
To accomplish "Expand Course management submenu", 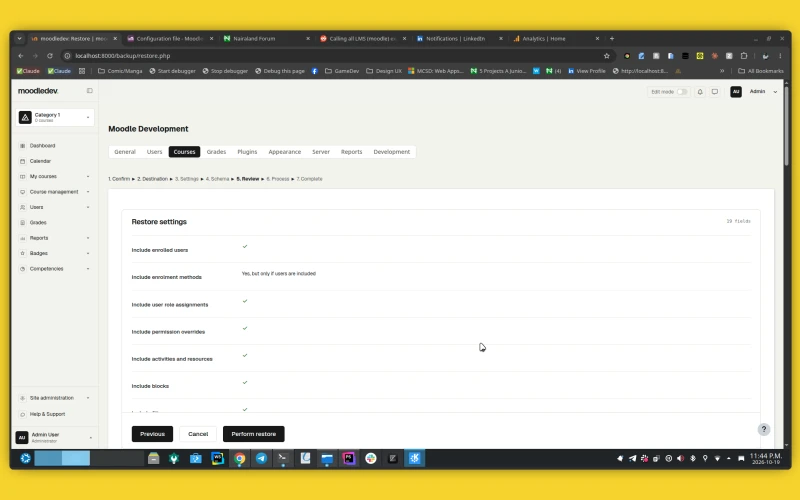I will [88, 192].
